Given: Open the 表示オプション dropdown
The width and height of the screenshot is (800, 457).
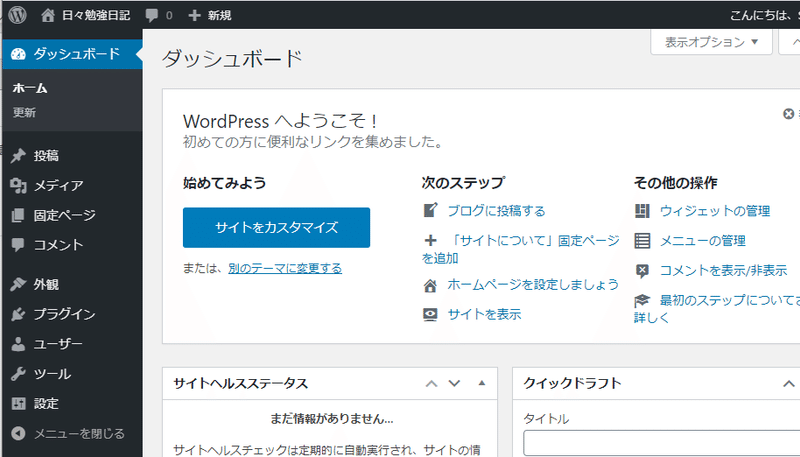Looking at the screenshot, I should 711,42.
